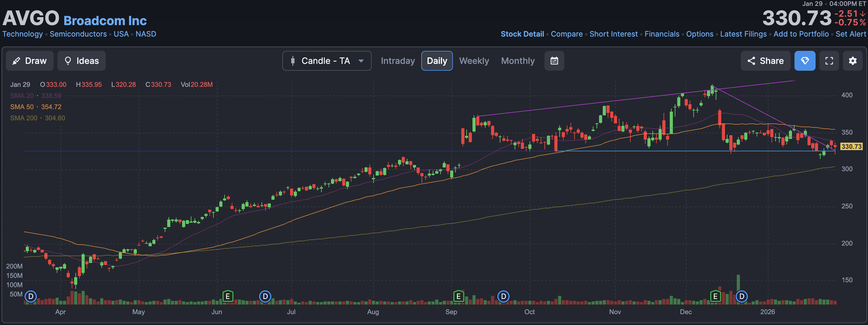Open the Ideas panel
Screen dimensions: 868x325
click(x=82, y=60)
